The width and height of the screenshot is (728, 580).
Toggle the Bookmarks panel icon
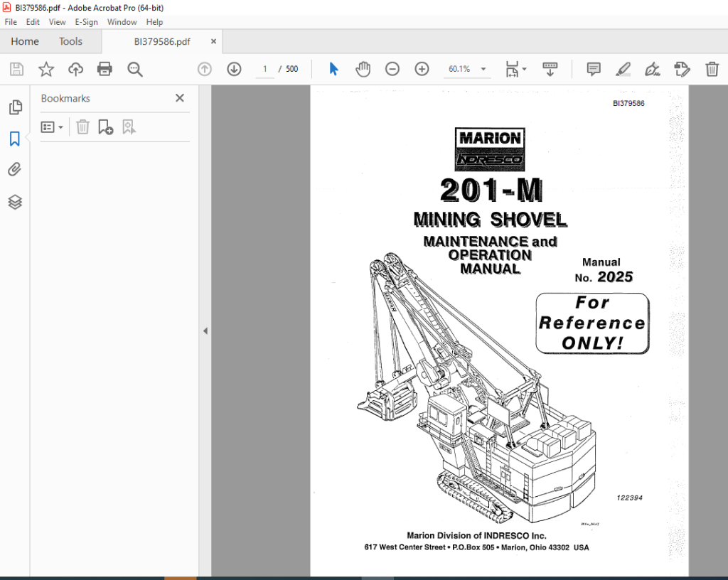(x=15, y=139)
